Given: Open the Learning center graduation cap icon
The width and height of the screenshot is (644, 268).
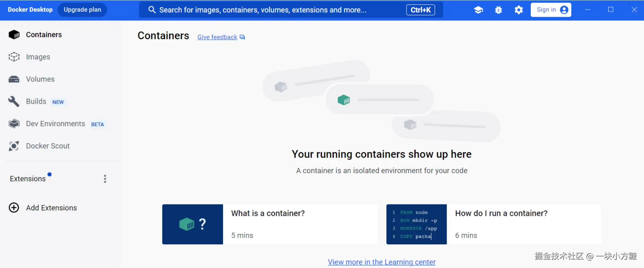Looking at the screenshot, I should coord(478,10).
